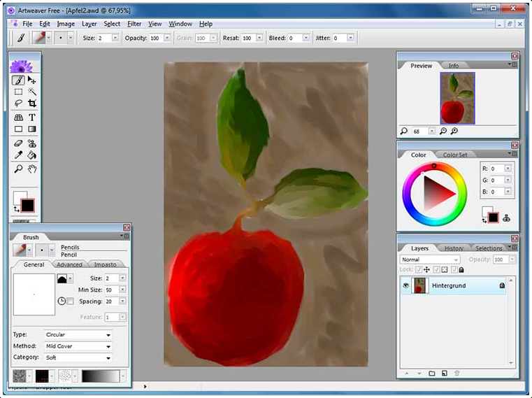Open the Normal blend mode dropdown
The image size is (532, 398).
(429, 260)
